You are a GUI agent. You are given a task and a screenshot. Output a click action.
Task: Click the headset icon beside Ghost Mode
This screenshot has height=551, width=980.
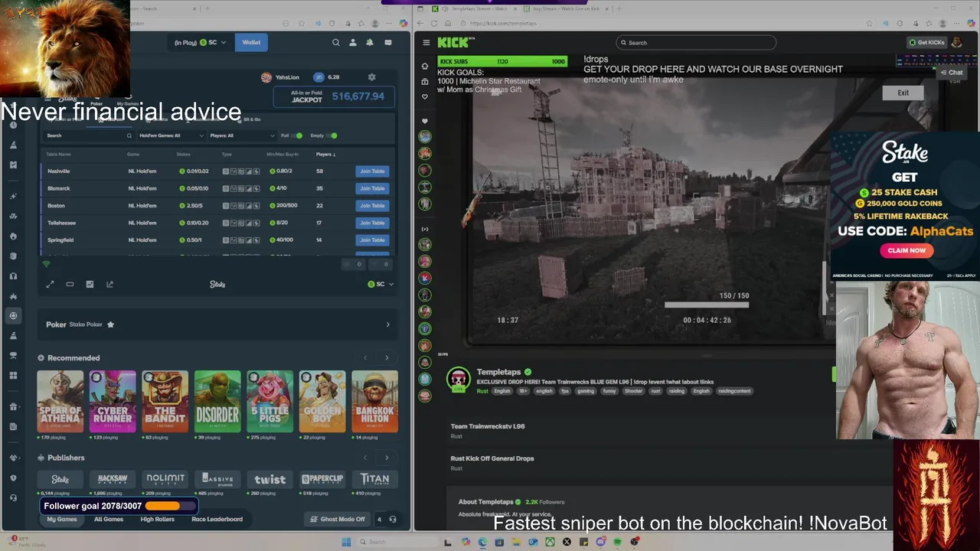(x=393, y=520)
